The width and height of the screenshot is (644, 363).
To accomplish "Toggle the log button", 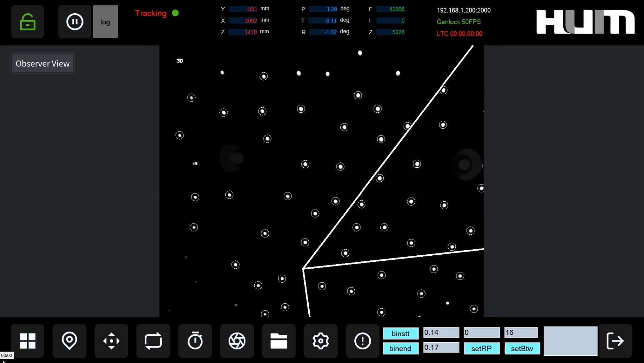I will click(x=105, y=22).
